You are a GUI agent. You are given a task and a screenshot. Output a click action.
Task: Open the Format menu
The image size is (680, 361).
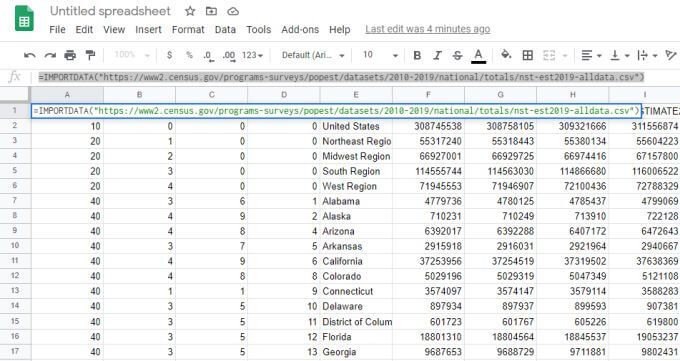click(188, 30)
